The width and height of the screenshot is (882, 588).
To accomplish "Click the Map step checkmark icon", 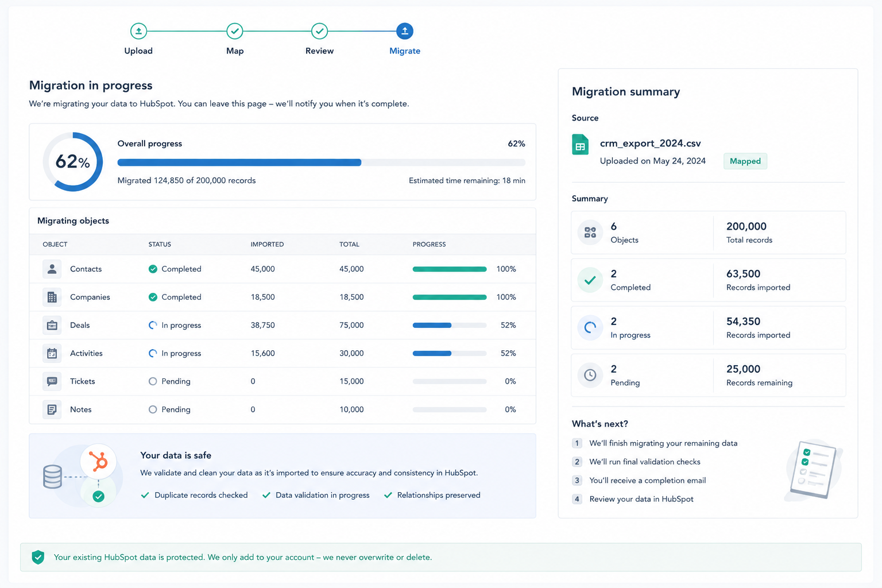I will (x=235, y=31).
